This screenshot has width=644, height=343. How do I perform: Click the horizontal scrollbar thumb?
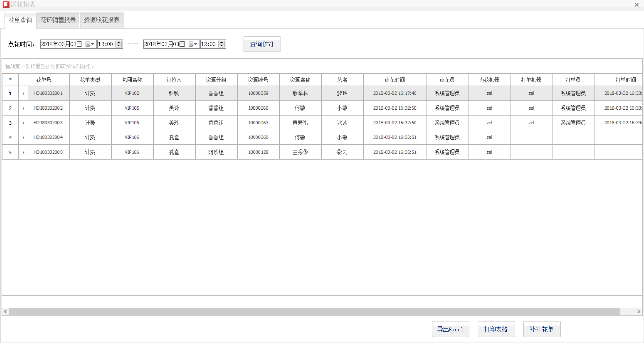315,312
